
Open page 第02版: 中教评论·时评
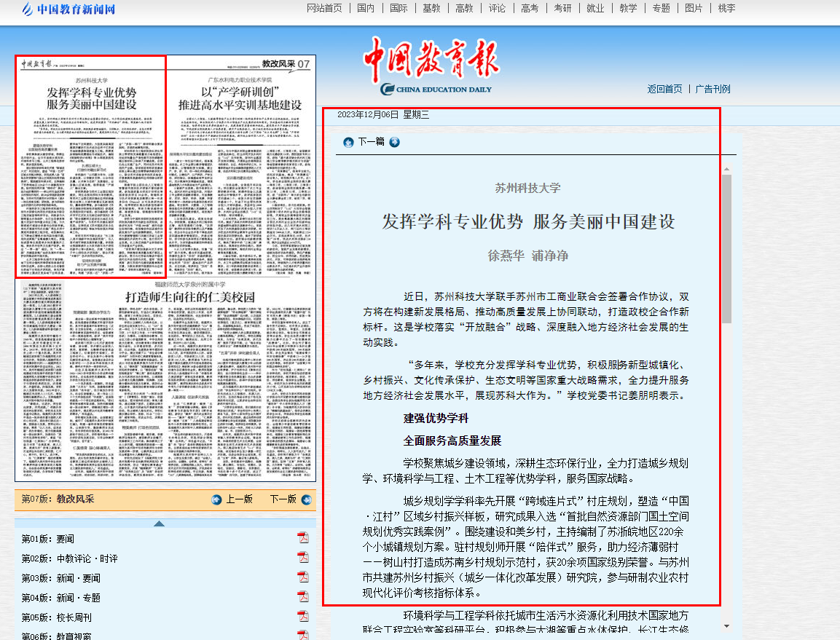tap(70, 558)
